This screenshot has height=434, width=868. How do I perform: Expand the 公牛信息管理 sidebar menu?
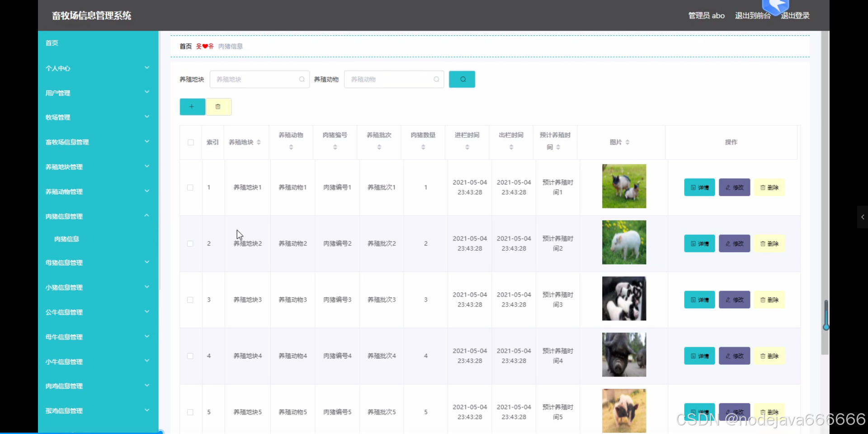98,312
